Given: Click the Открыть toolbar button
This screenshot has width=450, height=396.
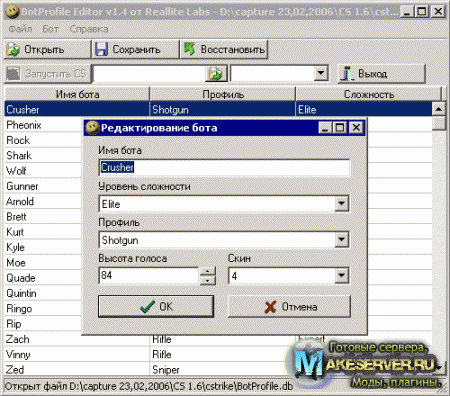Looking at the screenshot, I should tap(47, 49).
